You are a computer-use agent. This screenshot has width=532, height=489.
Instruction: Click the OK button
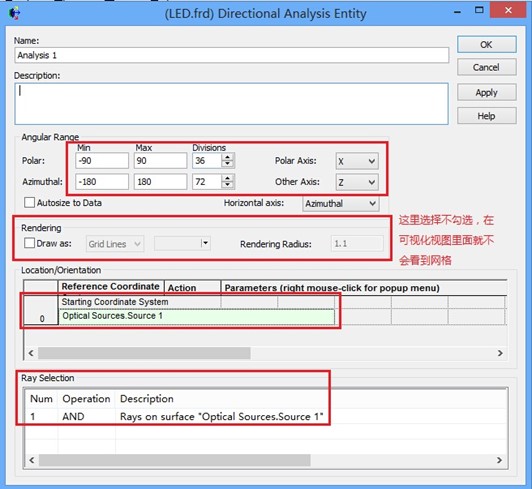(x=487, y=44)
